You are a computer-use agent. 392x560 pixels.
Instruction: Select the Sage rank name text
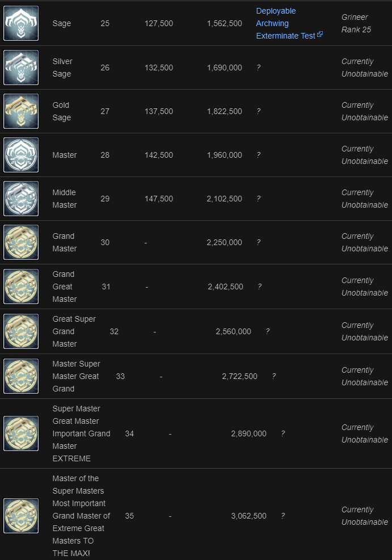(61, 23)
